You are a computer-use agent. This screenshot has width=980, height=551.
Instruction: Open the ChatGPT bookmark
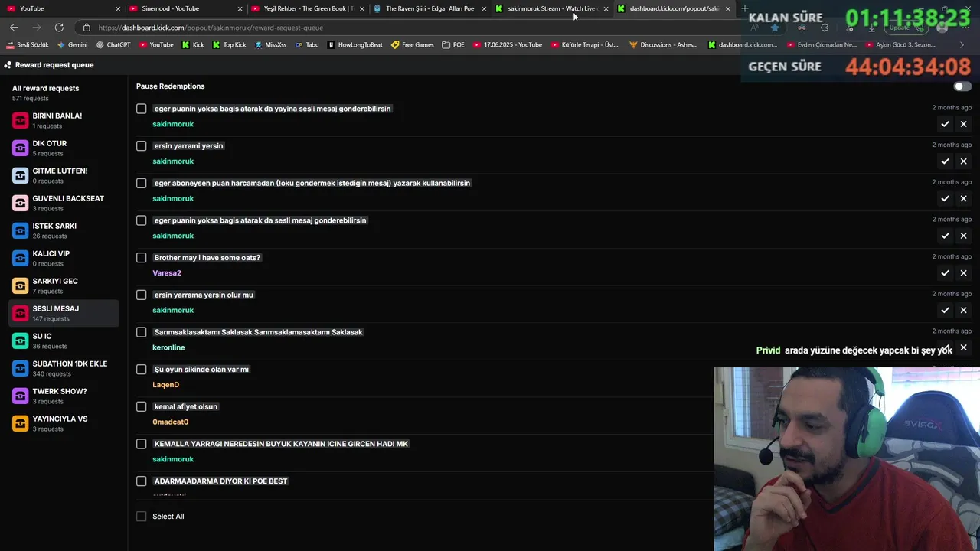[x=113, y=44]
